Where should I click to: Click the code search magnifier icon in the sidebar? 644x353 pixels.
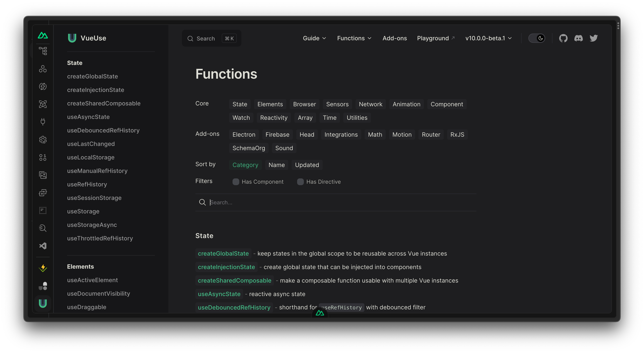click(x=43, y=228)
